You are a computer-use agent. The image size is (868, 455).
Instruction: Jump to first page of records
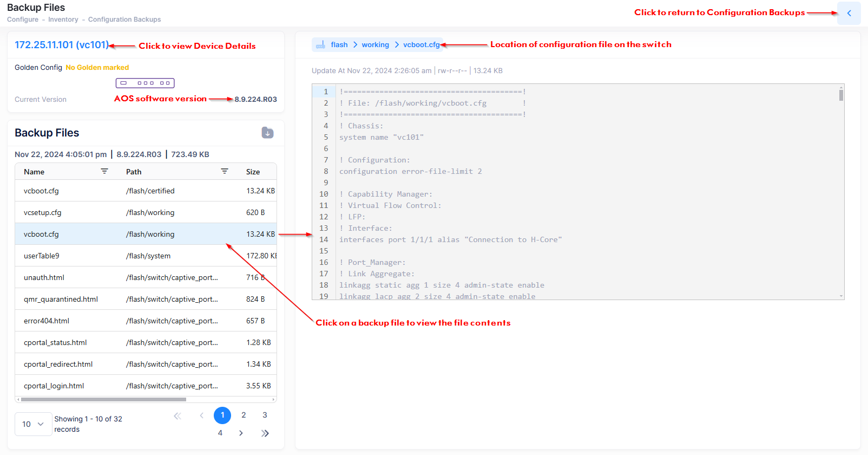[177, 415]
